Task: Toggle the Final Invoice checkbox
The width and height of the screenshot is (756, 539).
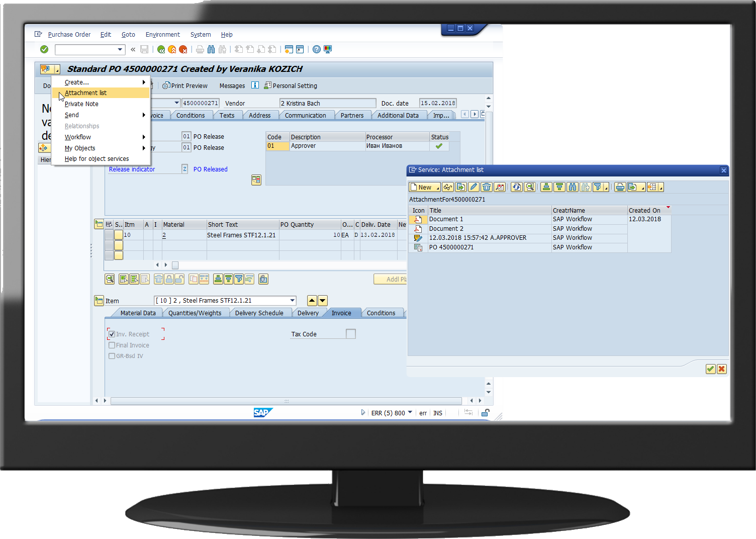Action: coord(112,345)
